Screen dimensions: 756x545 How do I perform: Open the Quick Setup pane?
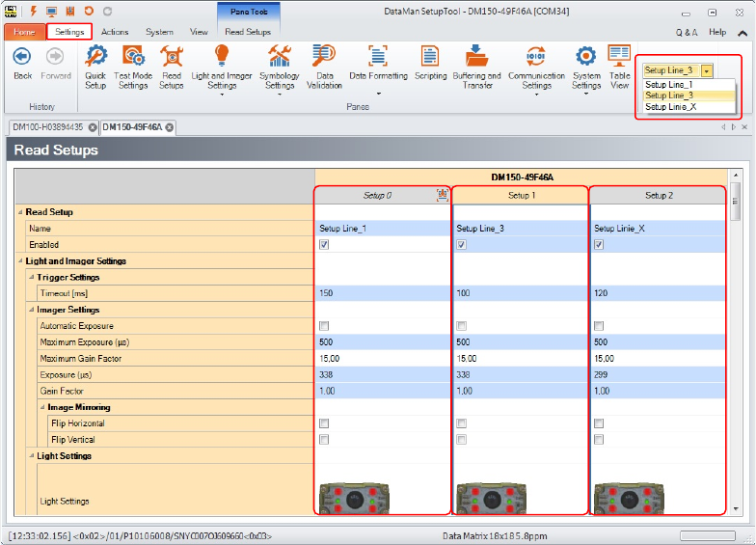95,66
